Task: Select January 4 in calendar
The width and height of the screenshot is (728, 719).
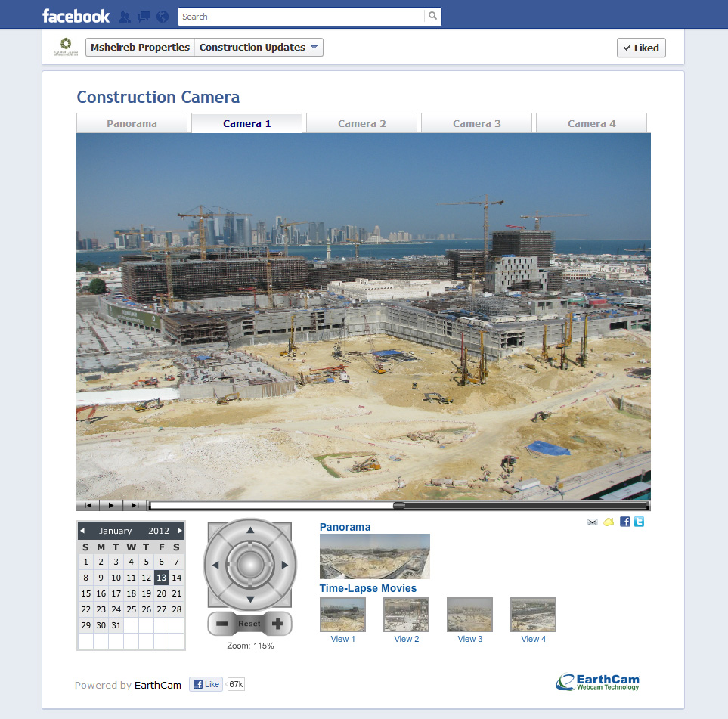Action: pos(132,562)
